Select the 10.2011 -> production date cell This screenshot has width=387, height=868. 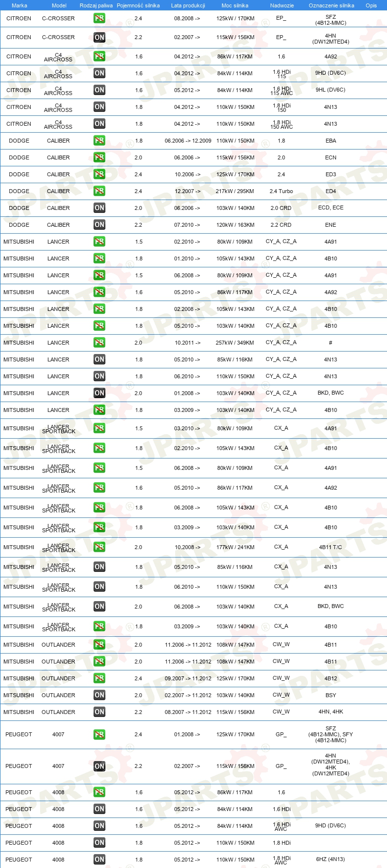(x=188, y=343)
